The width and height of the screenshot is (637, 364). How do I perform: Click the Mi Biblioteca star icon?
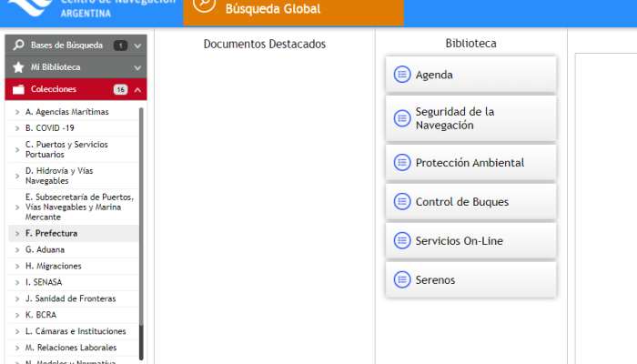click(18, 67)
